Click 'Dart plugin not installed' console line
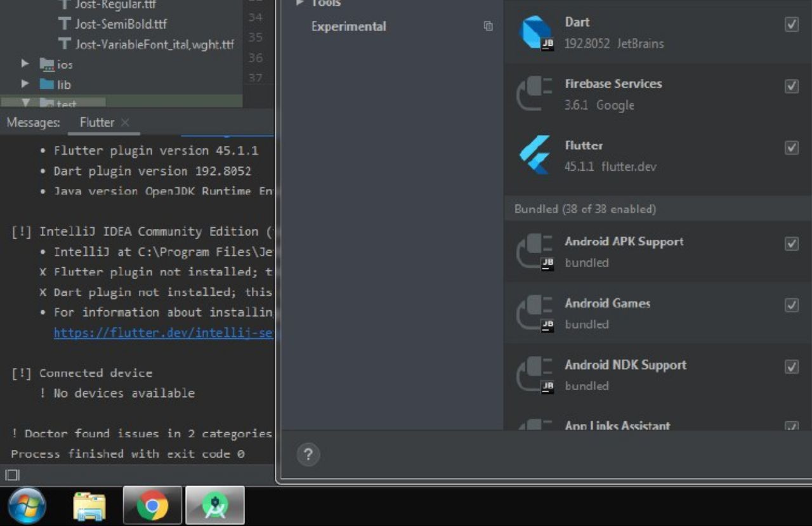This screenshot has width=812, height=526. pos(156,292)
